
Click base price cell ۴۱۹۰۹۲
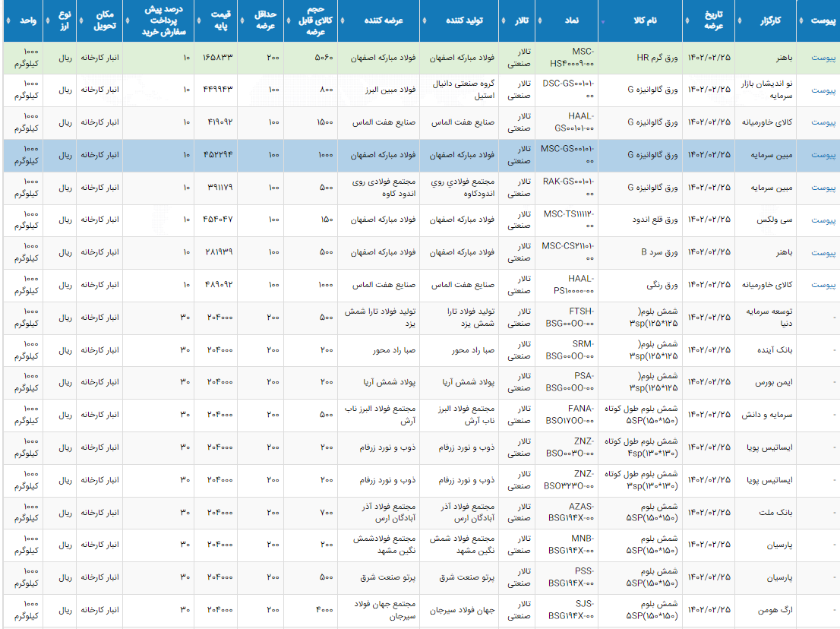tap(216, 123)
